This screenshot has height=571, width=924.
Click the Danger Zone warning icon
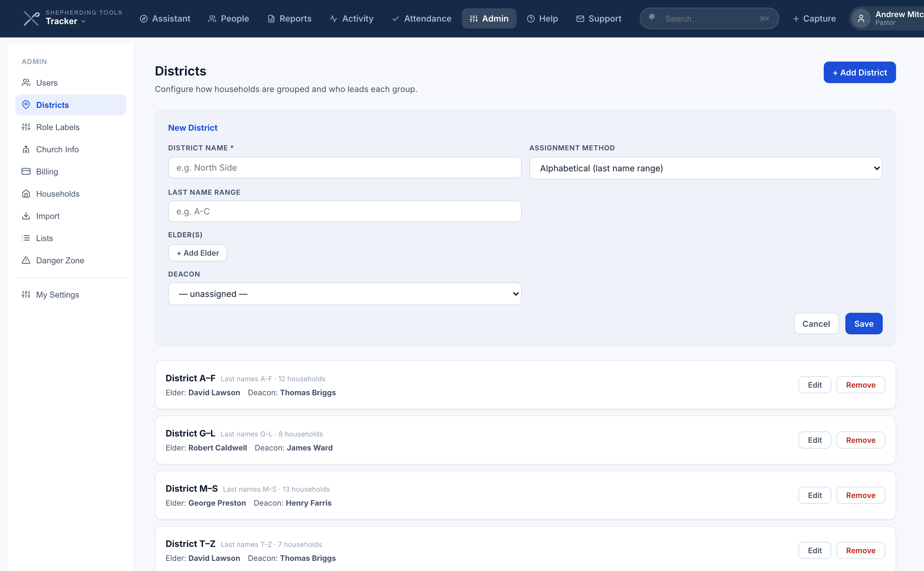pyautogui.click(x=26, y=260)
